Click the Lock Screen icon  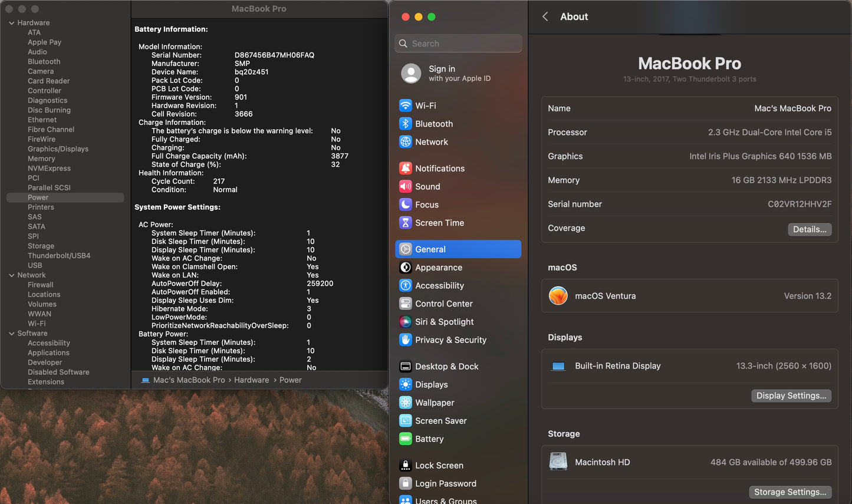click(x=405, y=466)
